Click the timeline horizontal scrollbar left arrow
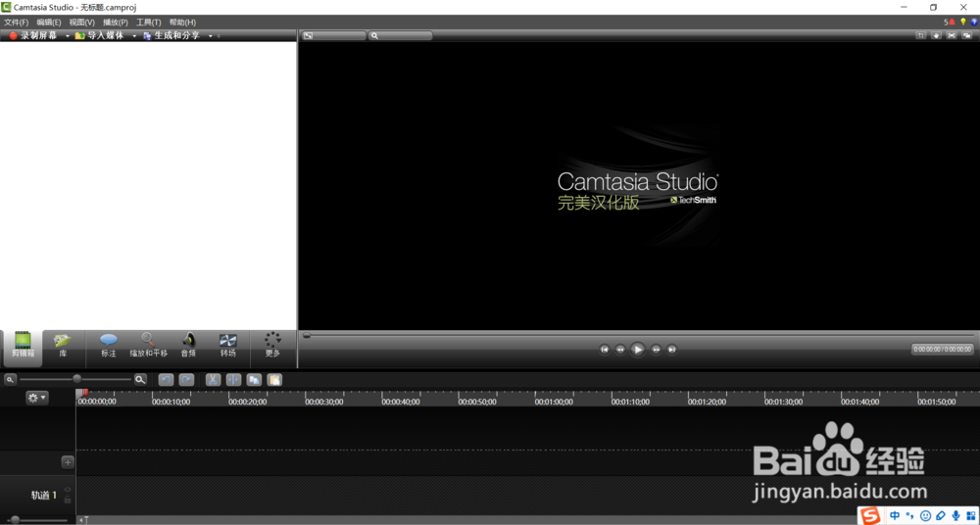This screenshot has height=525, width=980. (x=80, y=520)
